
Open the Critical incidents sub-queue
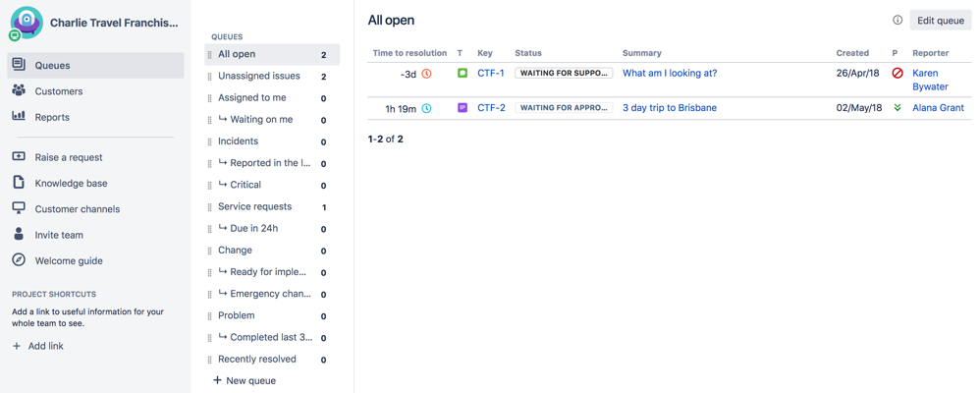pos(245,185)
